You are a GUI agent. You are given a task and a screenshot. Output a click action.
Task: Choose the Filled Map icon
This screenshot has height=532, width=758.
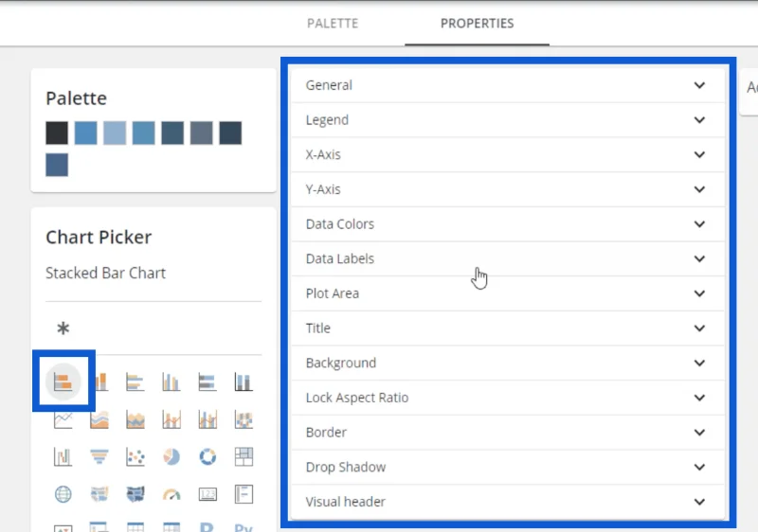point(99,494)
